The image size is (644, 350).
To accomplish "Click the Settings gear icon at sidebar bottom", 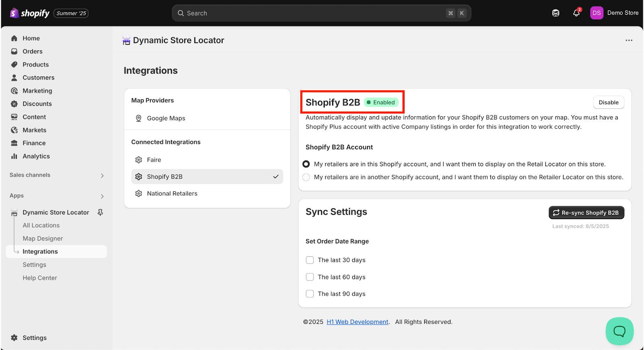I will pos(14,338).
